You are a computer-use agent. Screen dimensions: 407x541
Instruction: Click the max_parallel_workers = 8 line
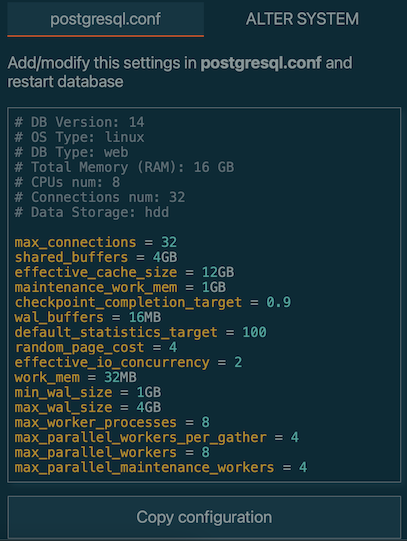click(112, 452)
